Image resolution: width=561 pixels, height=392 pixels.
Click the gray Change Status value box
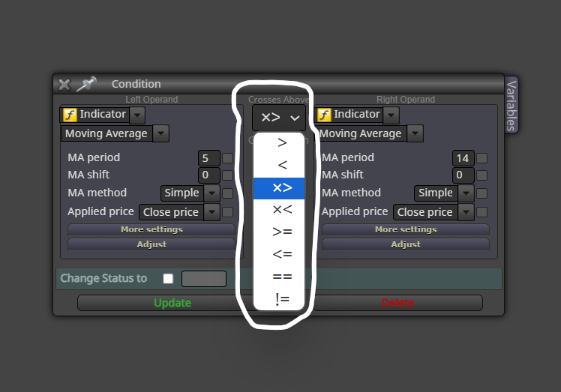coord(204,279)
